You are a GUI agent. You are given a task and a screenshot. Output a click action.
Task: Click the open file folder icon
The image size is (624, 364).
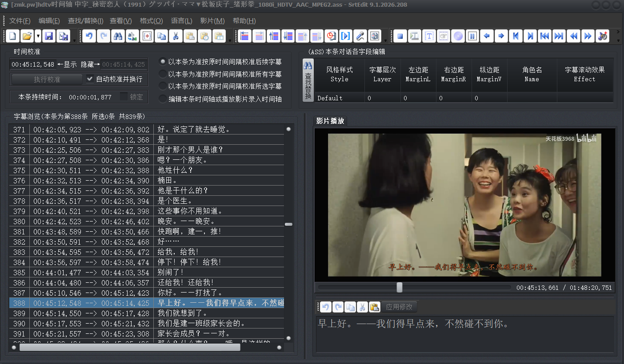27,36
